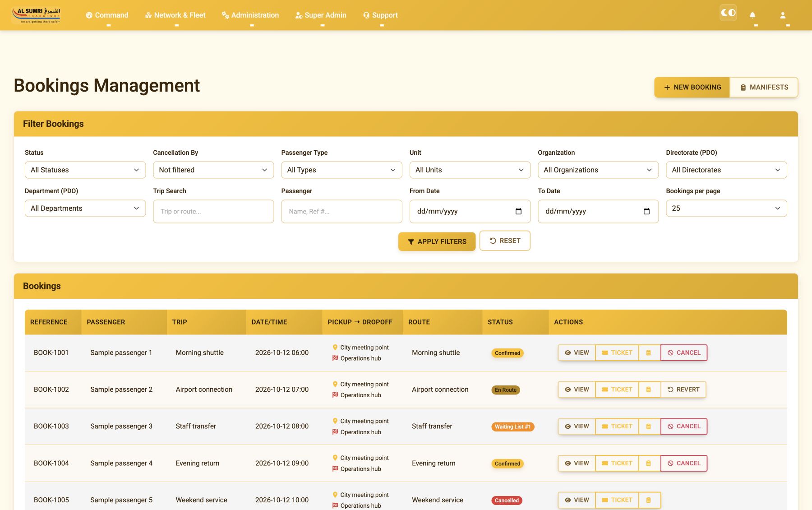The height and width of the screenshot is (510, 812).
Task: Click the New Booking button
Action: coord(692,87)
